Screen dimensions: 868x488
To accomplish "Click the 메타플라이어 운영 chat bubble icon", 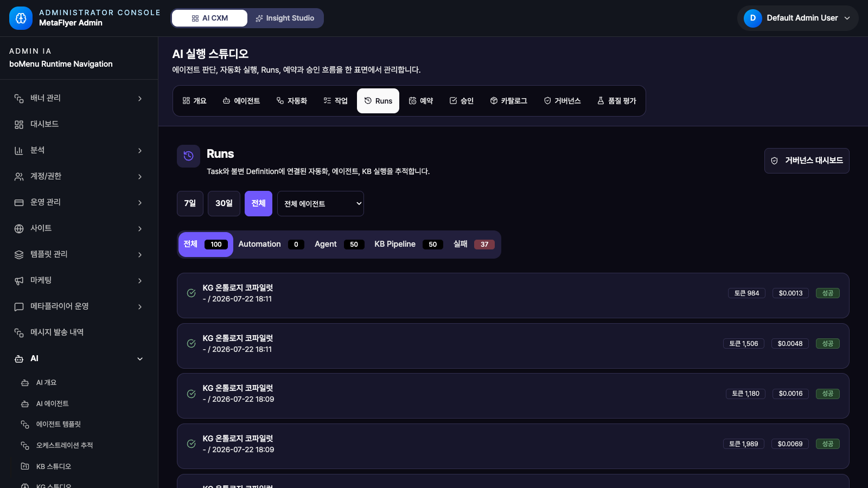I will point(19,306).
